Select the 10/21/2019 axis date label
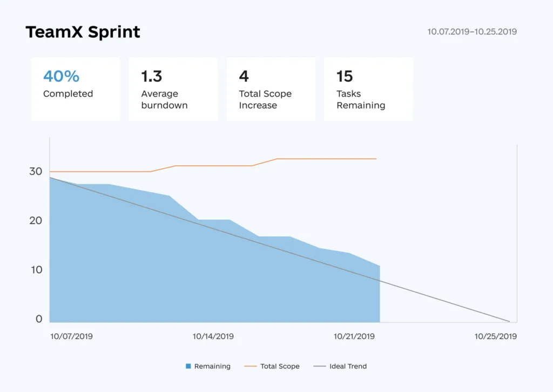Screen dimensions: 553x392 coord(354,336)
